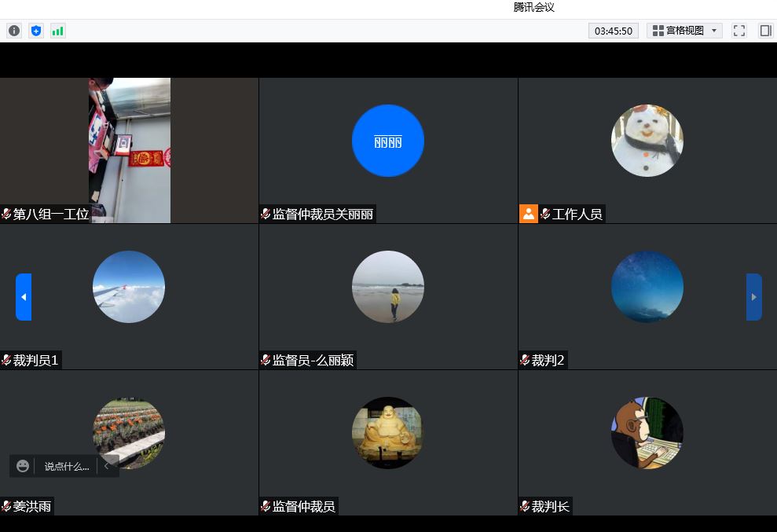Open the side panel icon
777x532 pixels.
pos(765,31)
